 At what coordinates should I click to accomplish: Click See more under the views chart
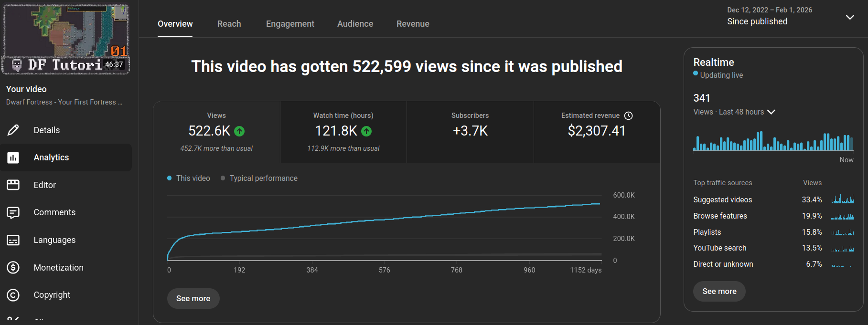[x=193, y=298]
